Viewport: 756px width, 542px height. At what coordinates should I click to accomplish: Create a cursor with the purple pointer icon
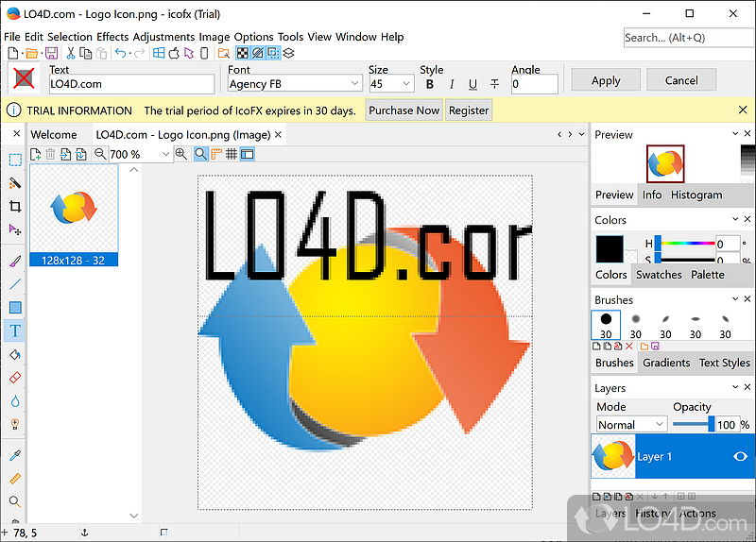[189, 53]
